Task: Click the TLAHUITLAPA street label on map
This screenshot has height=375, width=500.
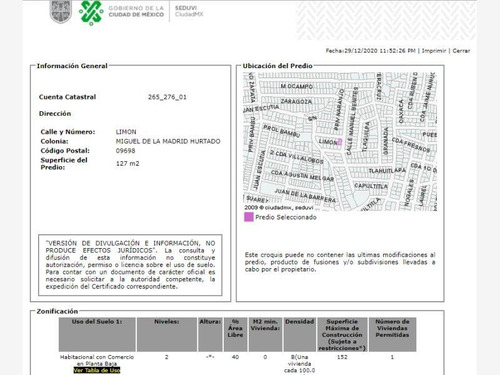Action: pos(387,171)
